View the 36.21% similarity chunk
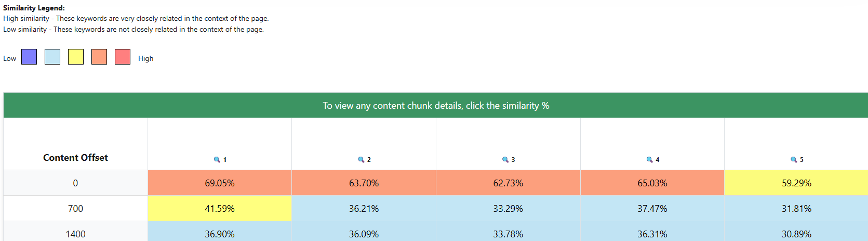This screenshot has height=241, width=868. [x=364, y=209]
